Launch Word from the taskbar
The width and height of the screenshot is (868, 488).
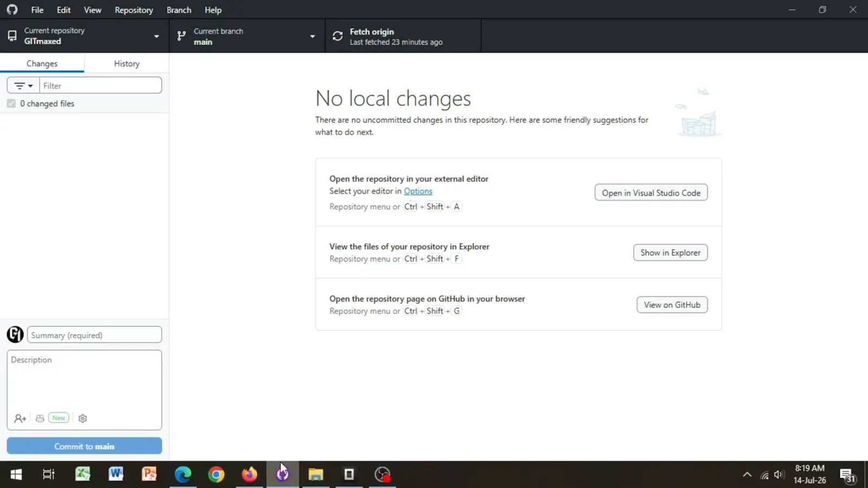[x=116, y=474]
